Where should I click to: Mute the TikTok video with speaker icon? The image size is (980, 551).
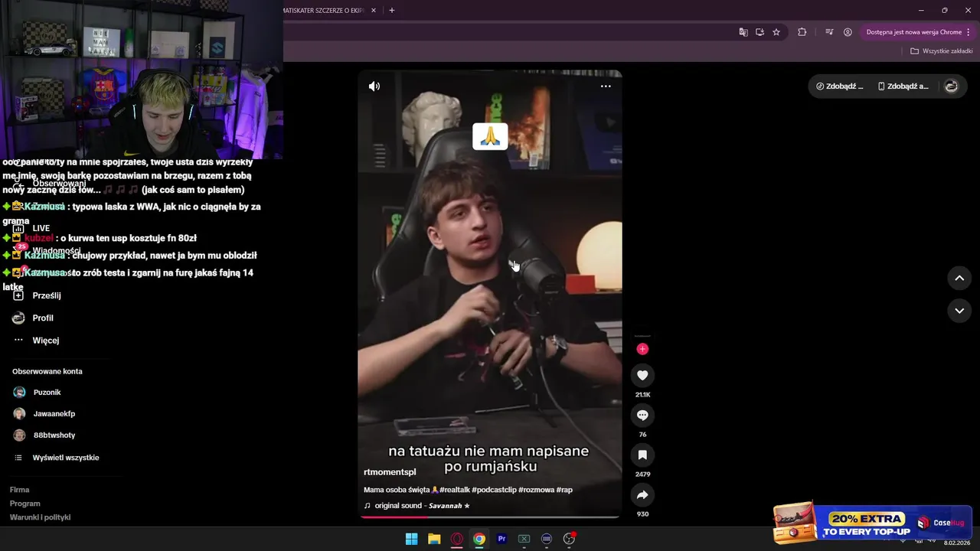[374, 86]
